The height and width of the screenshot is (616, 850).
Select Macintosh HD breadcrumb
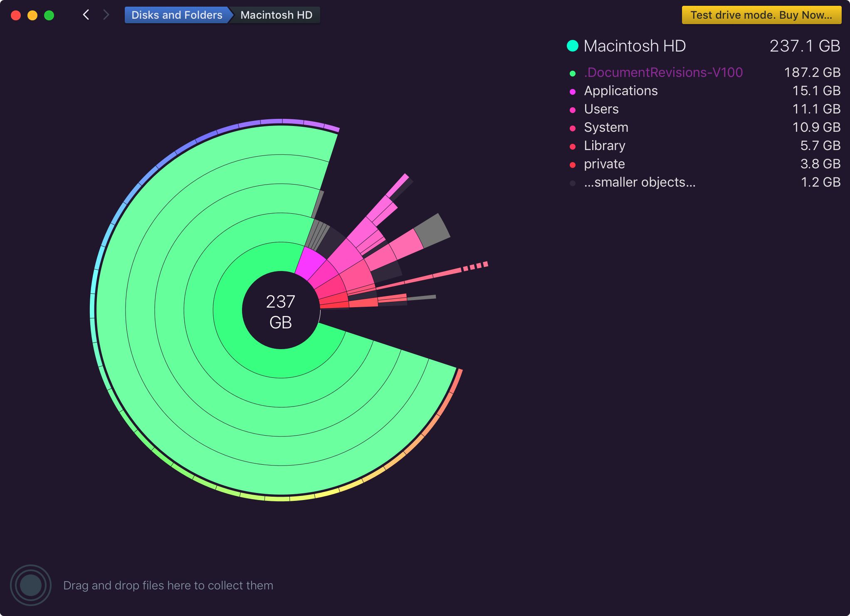(276, 15)
